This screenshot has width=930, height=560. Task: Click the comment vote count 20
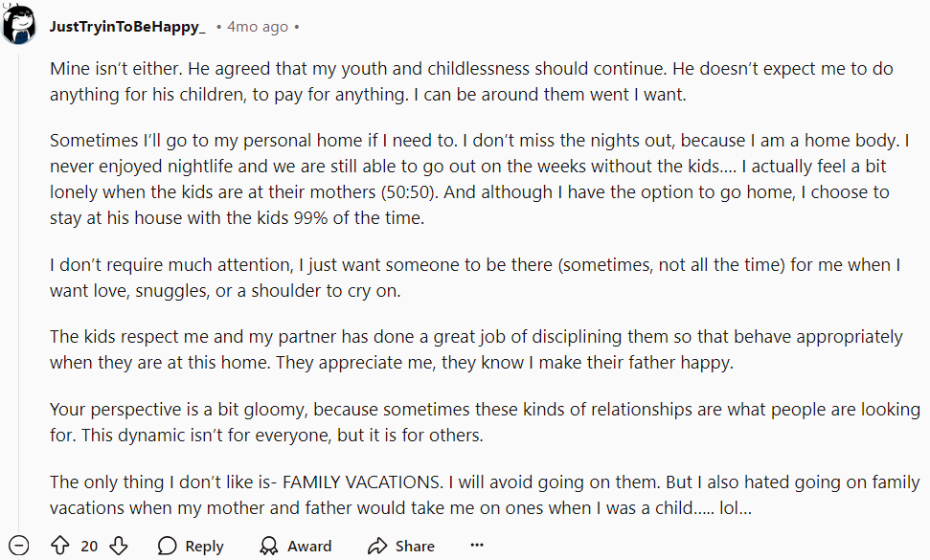[89, 546]
